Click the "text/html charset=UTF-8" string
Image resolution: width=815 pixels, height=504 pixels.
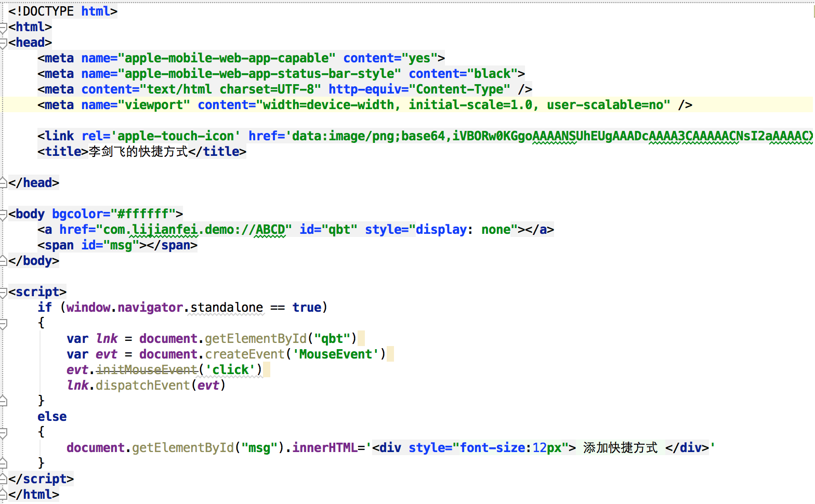pos(230,89)
